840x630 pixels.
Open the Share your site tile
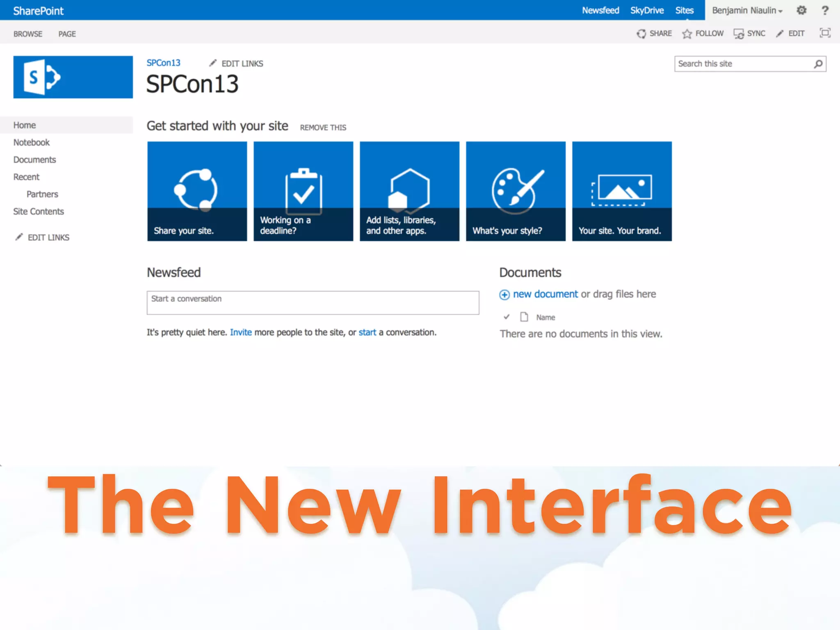tap(197, 191)
